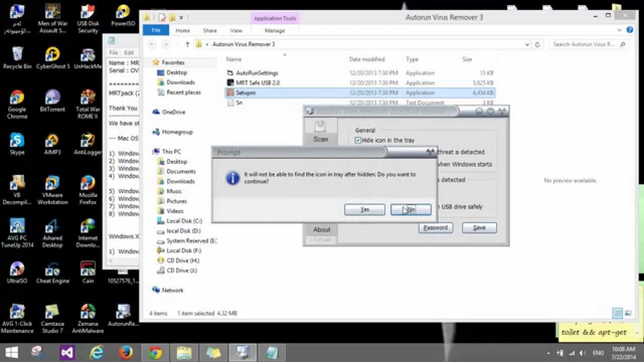Image resolution: width=644 pixels, height=362 pixels.
Task: Switch Explorer to large icons view
Action: [627, 313]
